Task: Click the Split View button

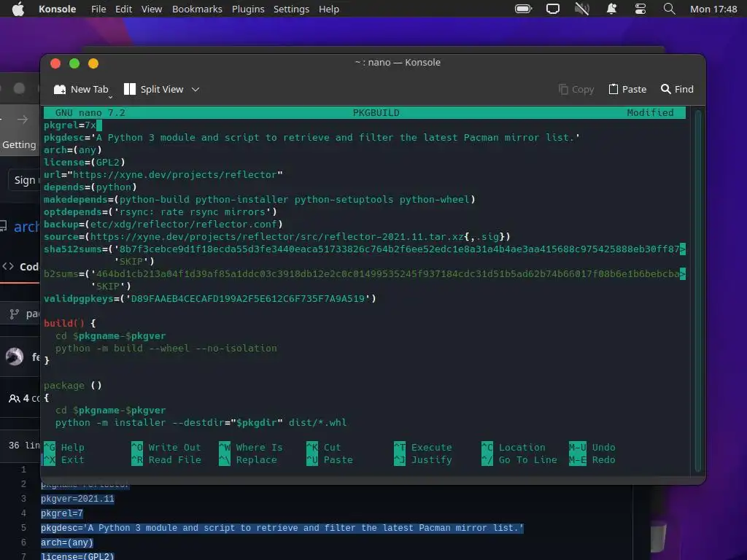Action: pyautogui.click(x=153, y=89)
